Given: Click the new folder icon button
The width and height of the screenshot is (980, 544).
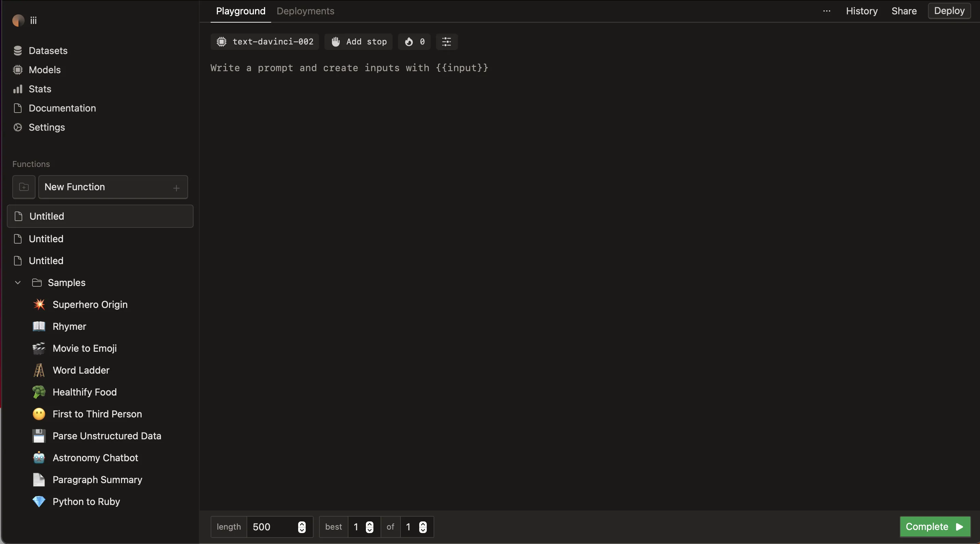Looking at the screenshot, I should point(24,187).
